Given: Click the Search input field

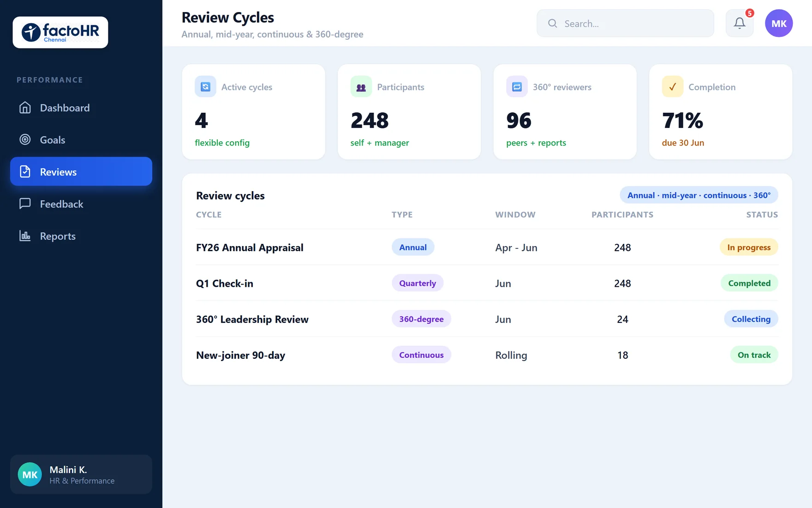Looking at the screenshot, I should coord(625,23).
